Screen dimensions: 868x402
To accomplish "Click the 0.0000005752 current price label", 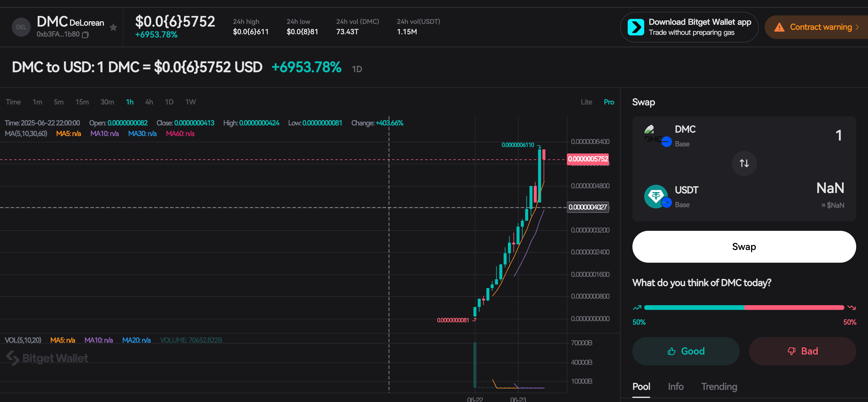I will 588,159.
